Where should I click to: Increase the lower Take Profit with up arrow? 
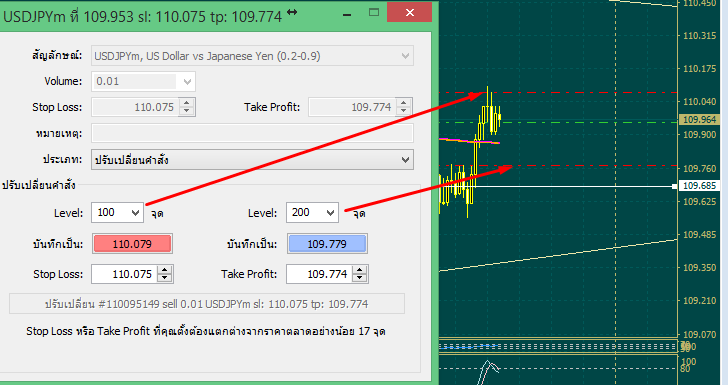pyautogui.click(x=360, y=270)
